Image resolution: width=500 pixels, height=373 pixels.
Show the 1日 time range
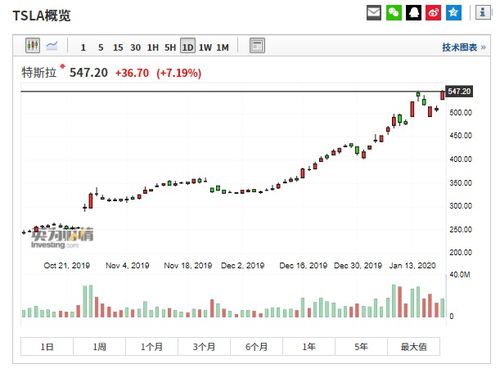point(47,347)
